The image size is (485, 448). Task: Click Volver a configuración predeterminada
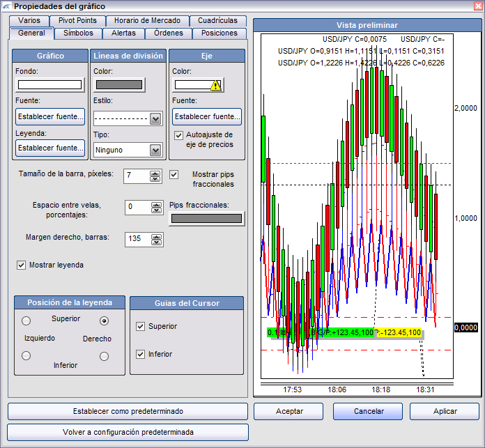point(128,432)
